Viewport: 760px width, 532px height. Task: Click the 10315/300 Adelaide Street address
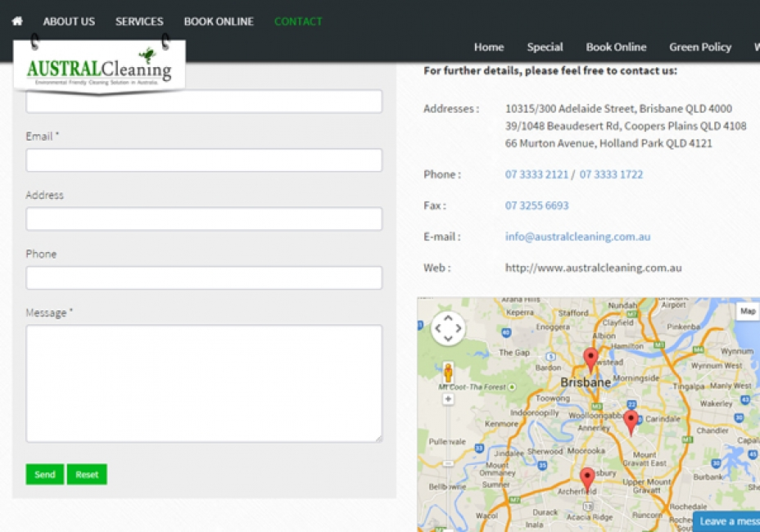618,109
